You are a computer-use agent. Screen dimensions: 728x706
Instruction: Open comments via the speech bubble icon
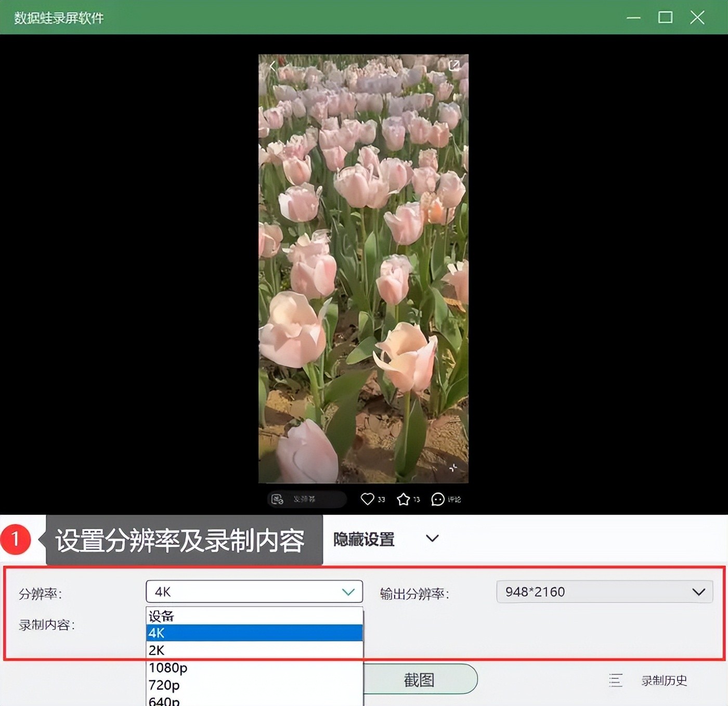[x=438, y=500]
